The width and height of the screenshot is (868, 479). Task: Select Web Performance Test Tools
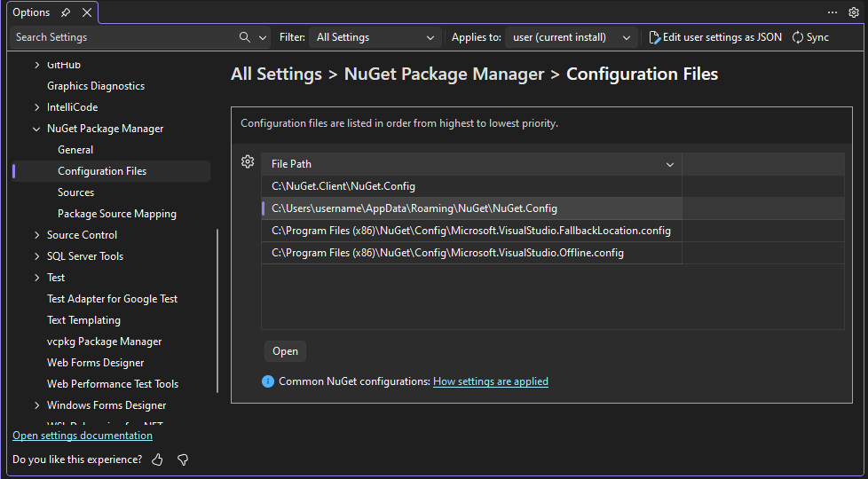coord(113,384)
